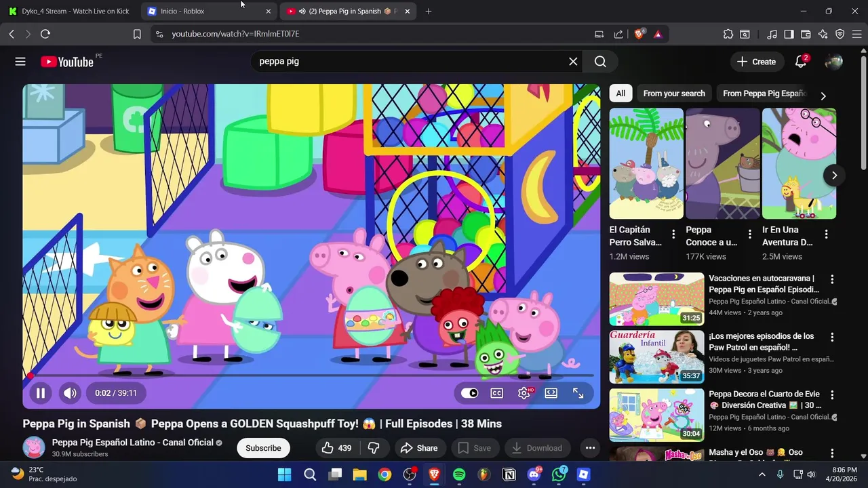Open Spotify from the taskbar
868x488 pixels.
pyautogui.click(x=459, y=474)
